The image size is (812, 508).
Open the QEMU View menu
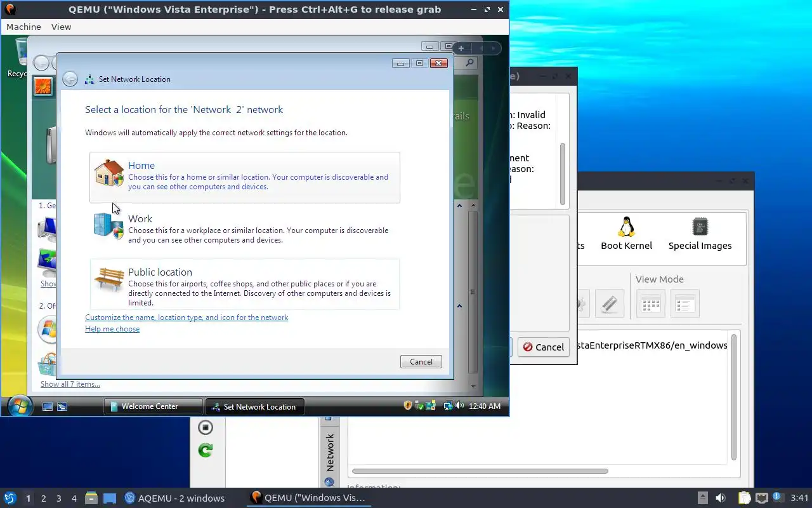pyautogui.click(x=61, y=27)
